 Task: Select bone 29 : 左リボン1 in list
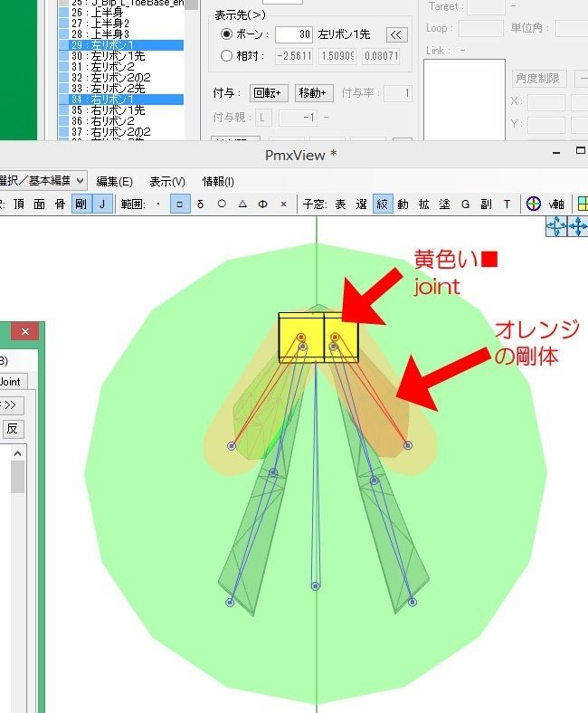[121, 45]
